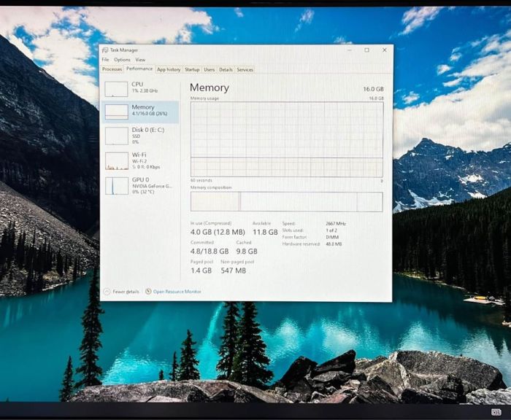Image resolution: width=511 pixels, height=420 pixels.
Task: Select the Wi-Fi performance entry
Action: click(140, 160)
